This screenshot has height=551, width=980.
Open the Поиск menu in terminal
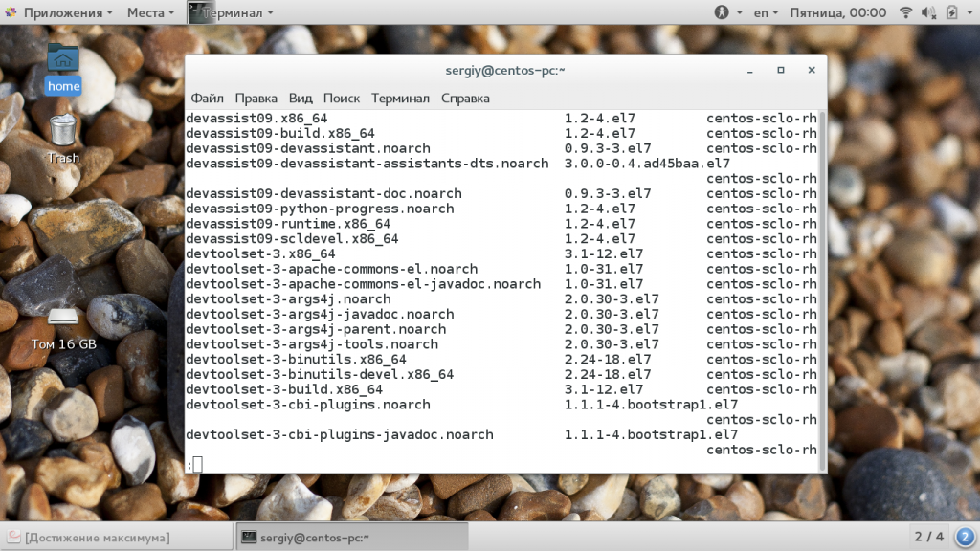tap(342, 98)
